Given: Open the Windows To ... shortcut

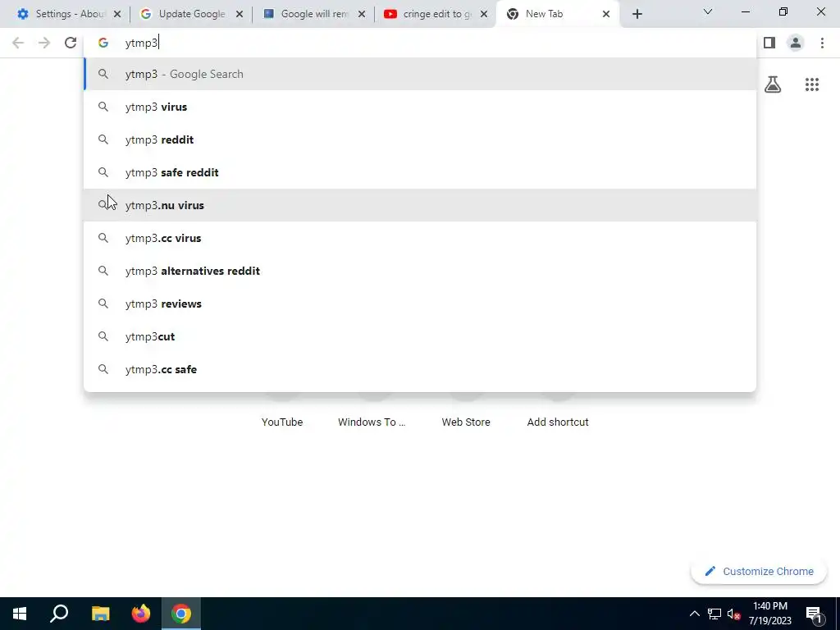Looking at the screenshot, I should click(372, 422).
